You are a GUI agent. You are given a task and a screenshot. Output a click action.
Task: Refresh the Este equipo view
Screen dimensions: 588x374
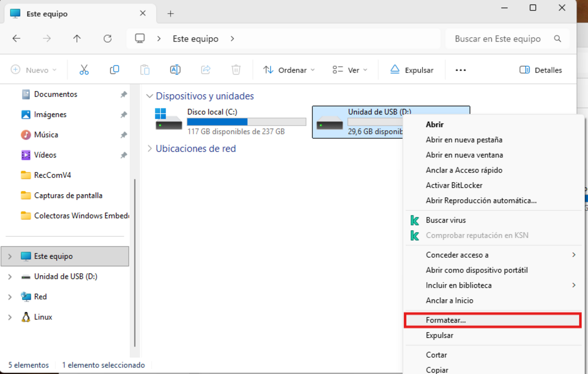click(x=108, y=39)
